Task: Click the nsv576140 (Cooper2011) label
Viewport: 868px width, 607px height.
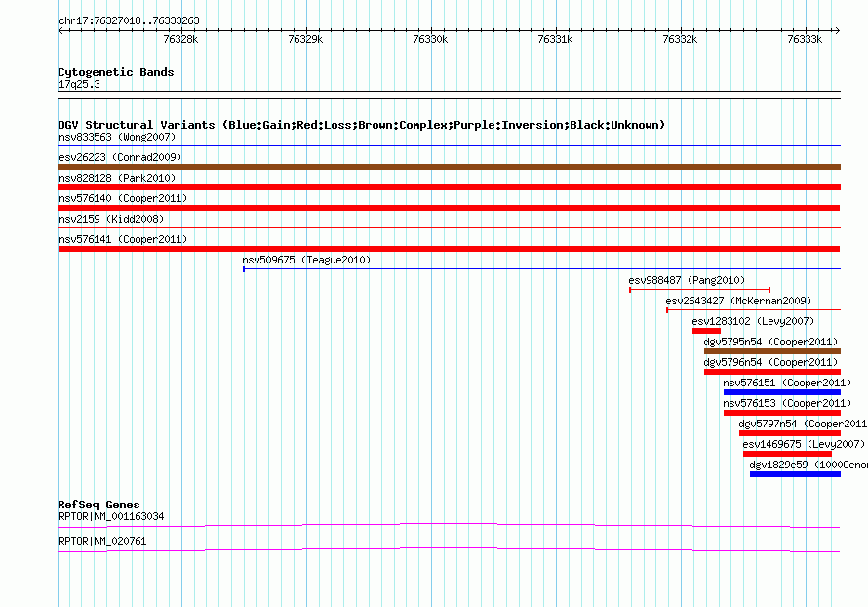Action: tap(123, 198)
